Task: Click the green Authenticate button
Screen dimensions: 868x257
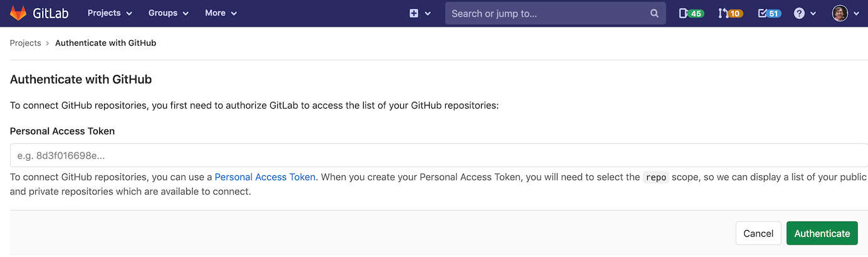Action: (822, 233)
